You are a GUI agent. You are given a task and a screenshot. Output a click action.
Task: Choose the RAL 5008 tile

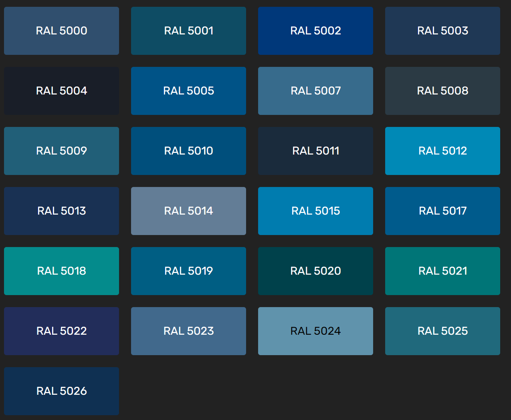click(442, 91)
